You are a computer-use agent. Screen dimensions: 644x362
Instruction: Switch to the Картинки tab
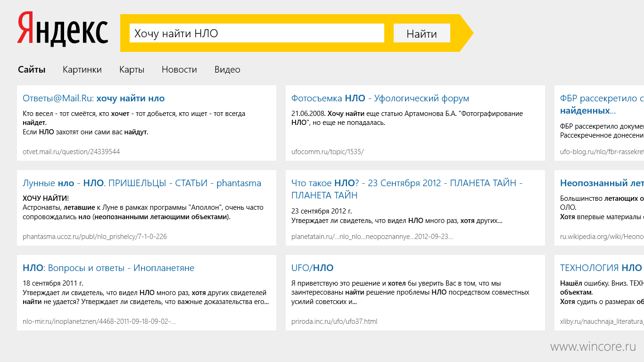tap(82, 69)
